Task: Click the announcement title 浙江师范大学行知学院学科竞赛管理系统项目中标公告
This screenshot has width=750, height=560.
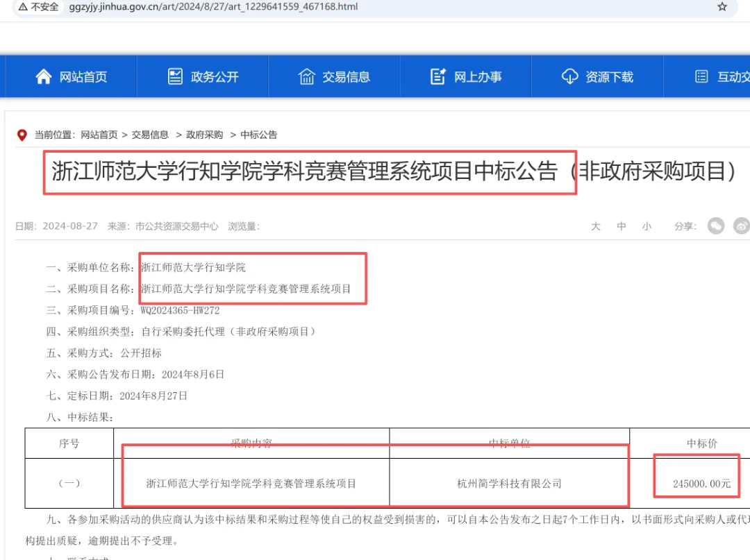Action: 305,171
